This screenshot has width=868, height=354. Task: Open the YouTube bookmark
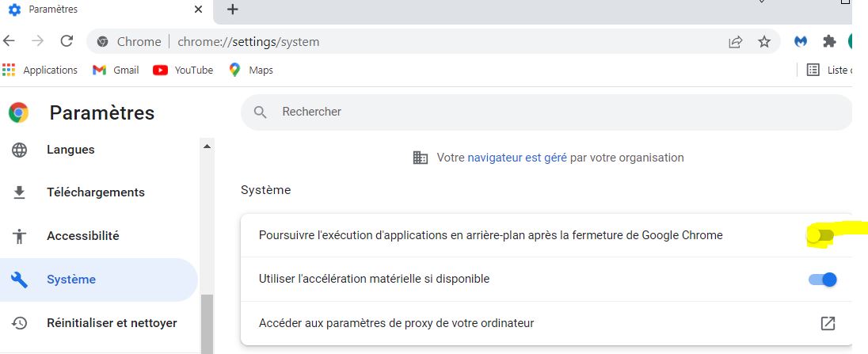183,70
